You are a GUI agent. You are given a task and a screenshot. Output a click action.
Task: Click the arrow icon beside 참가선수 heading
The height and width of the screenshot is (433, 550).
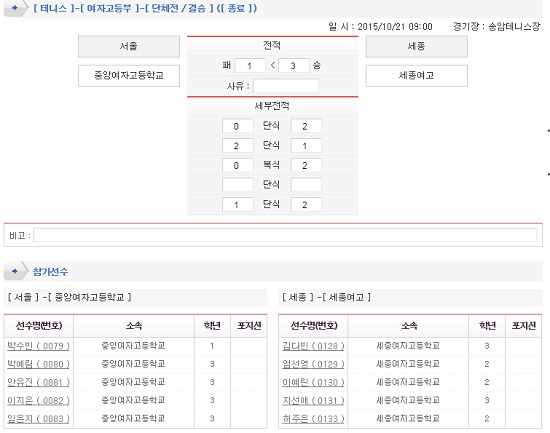point(15,271)
